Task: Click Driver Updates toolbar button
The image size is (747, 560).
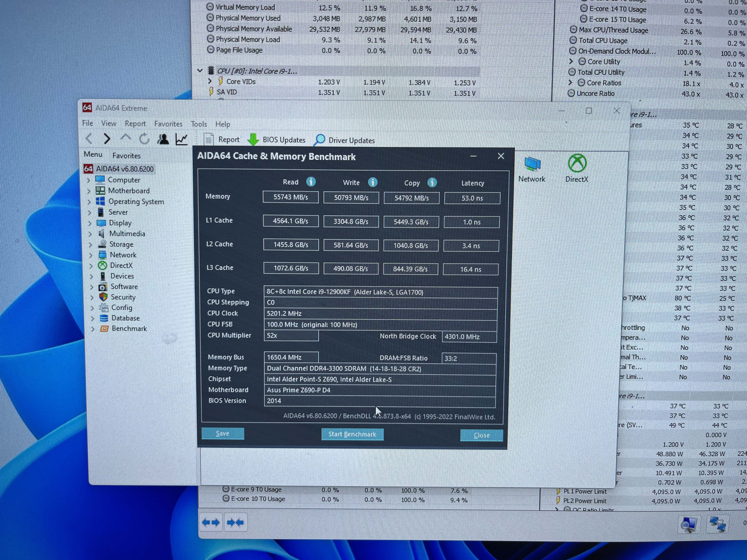Action: point(345,140)
